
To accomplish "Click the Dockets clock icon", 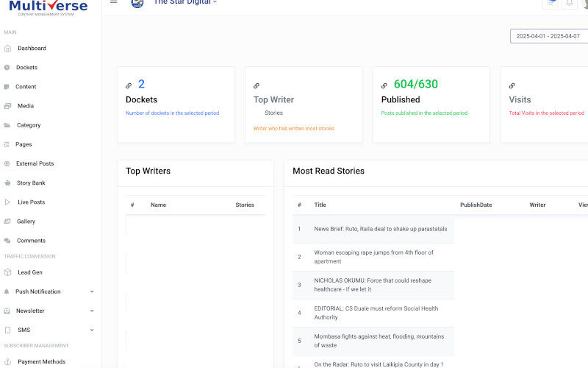I will click(7, 68).
